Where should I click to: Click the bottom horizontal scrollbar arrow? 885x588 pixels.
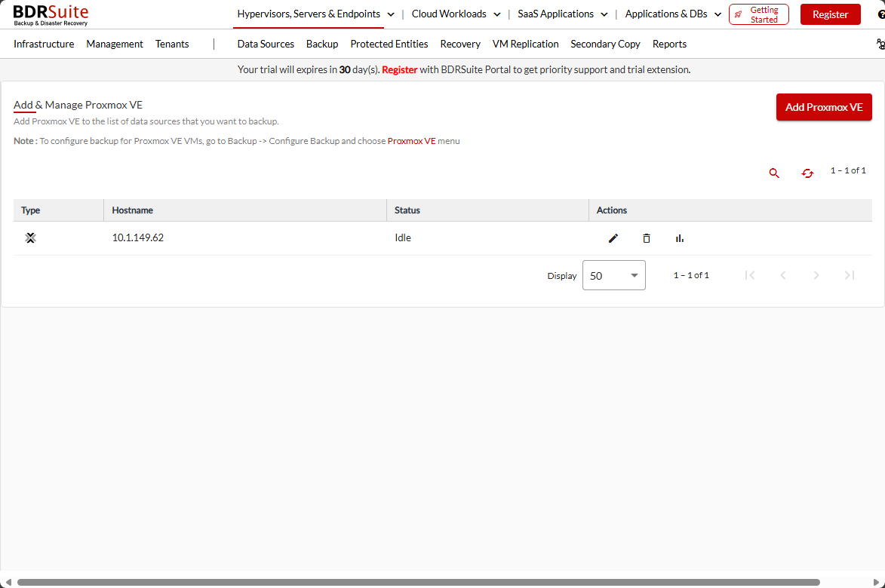(x=8, y=581)
